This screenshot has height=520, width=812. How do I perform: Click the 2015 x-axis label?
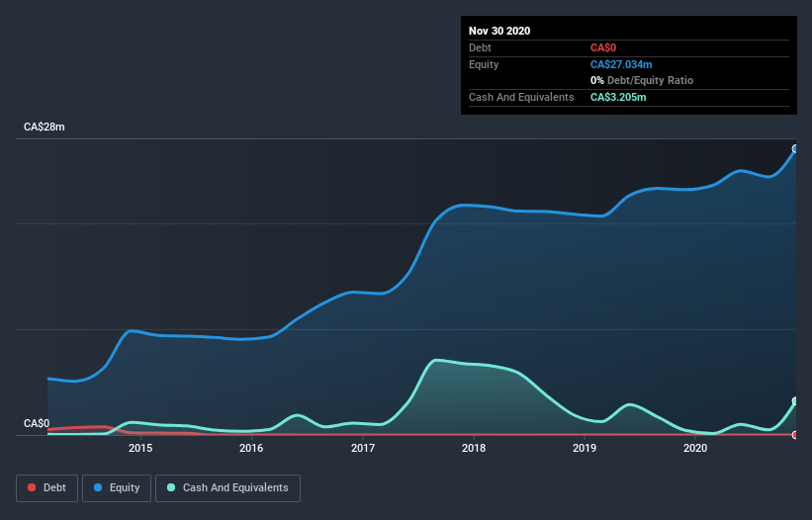pyautogui.click(x=140, y=448)
